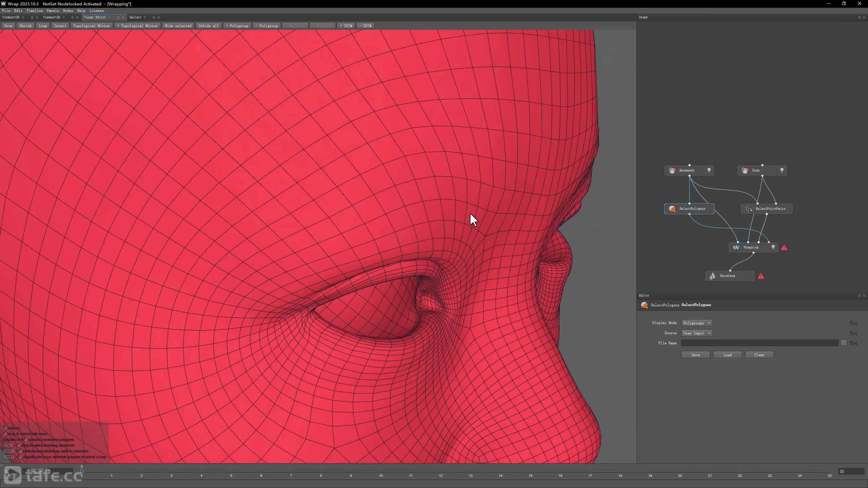The height and width of the screenshot is (488, 868).
Task: Open the Panels menu
Action: pos(53,11)
